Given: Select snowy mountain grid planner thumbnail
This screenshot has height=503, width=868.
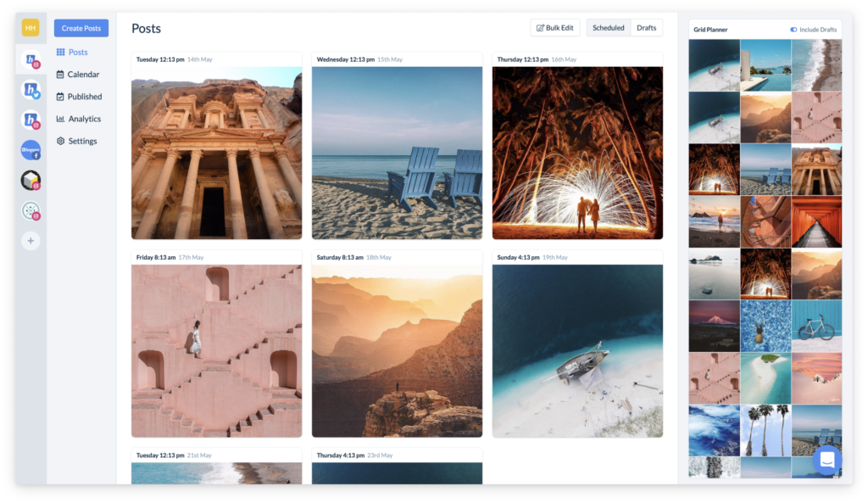Looking at the screenshot, I should [714, 327].
